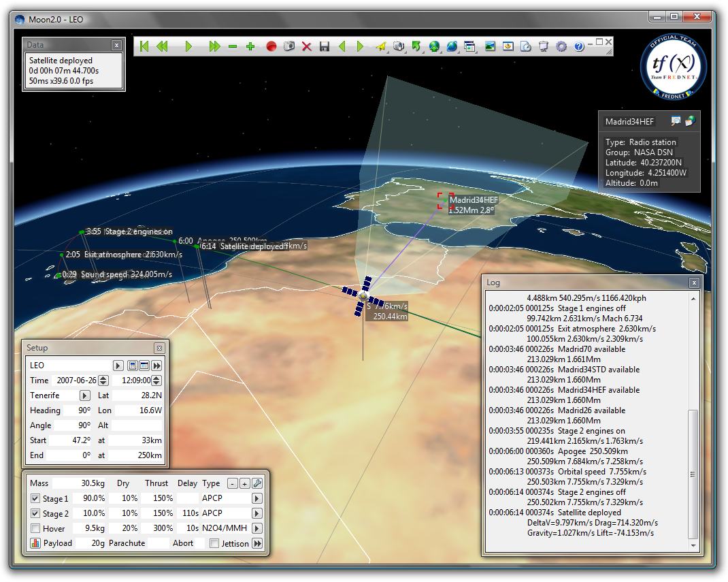Speed up simulation with green plus icon

point(250,46)
